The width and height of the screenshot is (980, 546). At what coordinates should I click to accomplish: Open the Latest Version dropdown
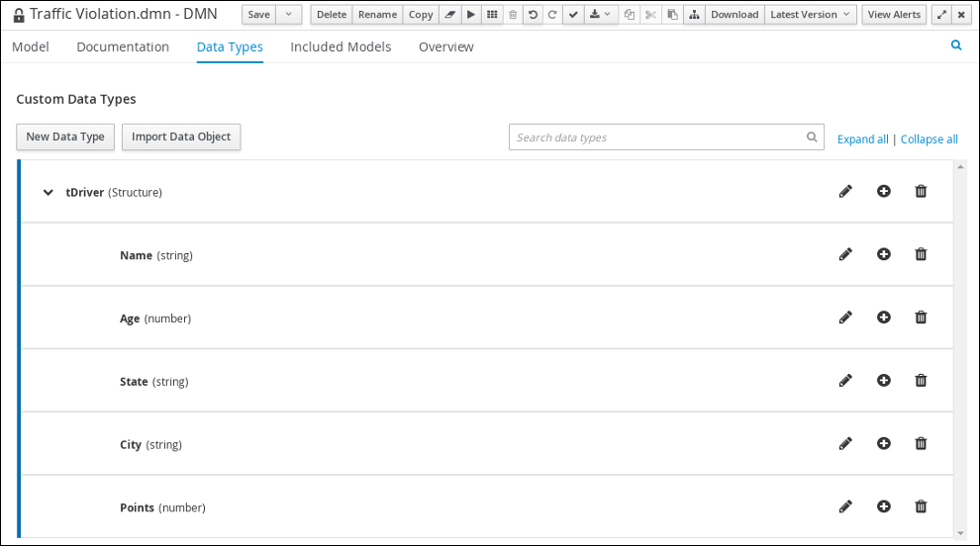click(x=811, y=15)
